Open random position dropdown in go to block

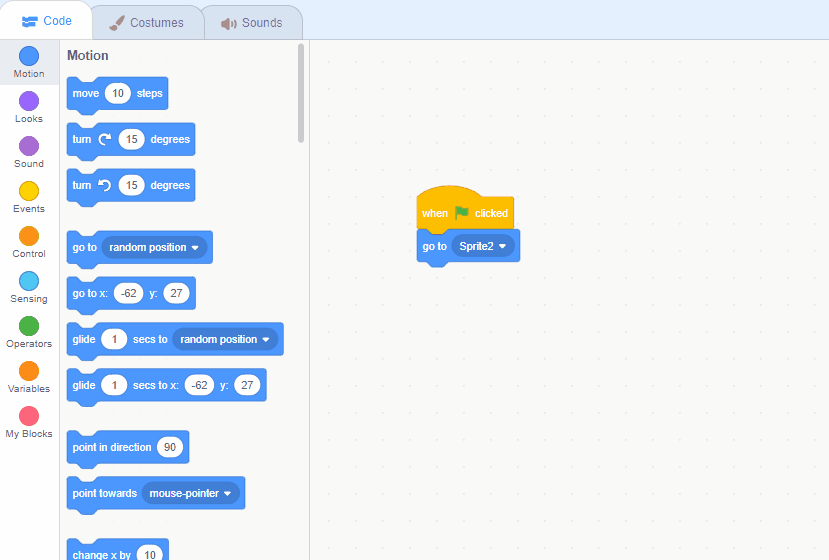[154, 247]
